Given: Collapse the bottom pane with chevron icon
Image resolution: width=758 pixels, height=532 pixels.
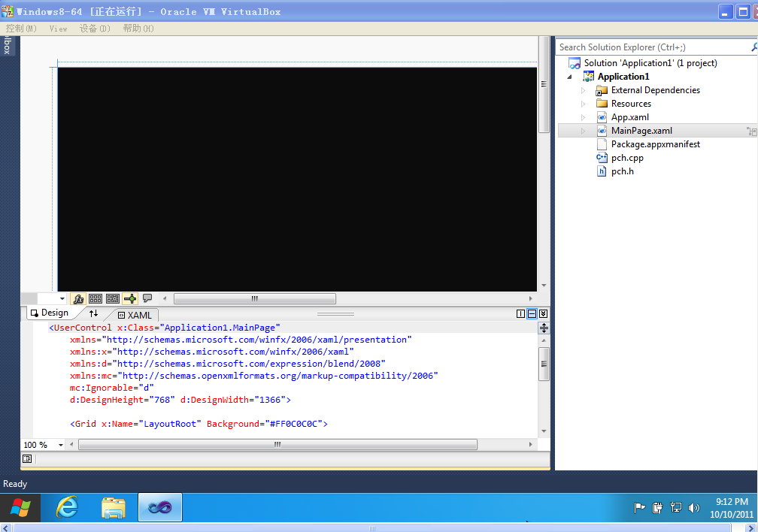Looking at the screenshot, I should 543,314.
